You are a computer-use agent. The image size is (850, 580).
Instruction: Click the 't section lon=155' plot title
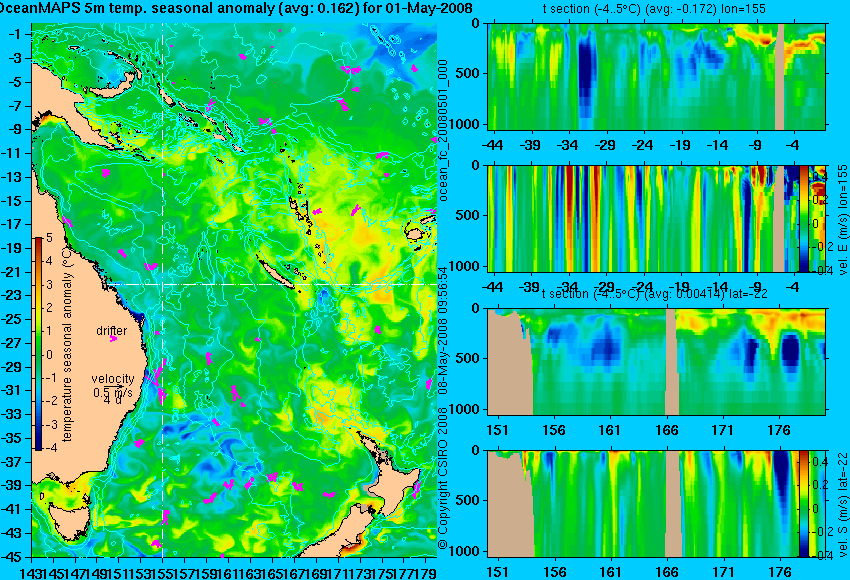654,9
